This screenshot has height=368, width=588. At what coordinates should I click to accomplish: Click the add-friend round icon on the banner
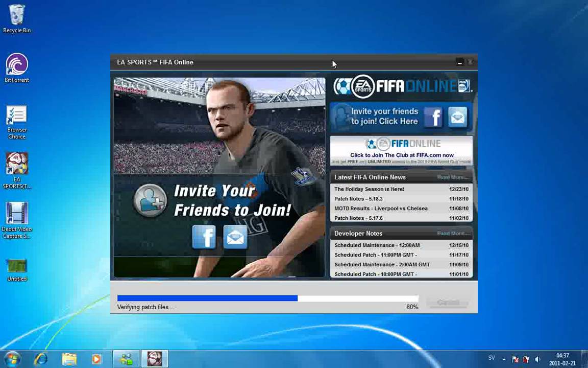(x=151, y=200)
